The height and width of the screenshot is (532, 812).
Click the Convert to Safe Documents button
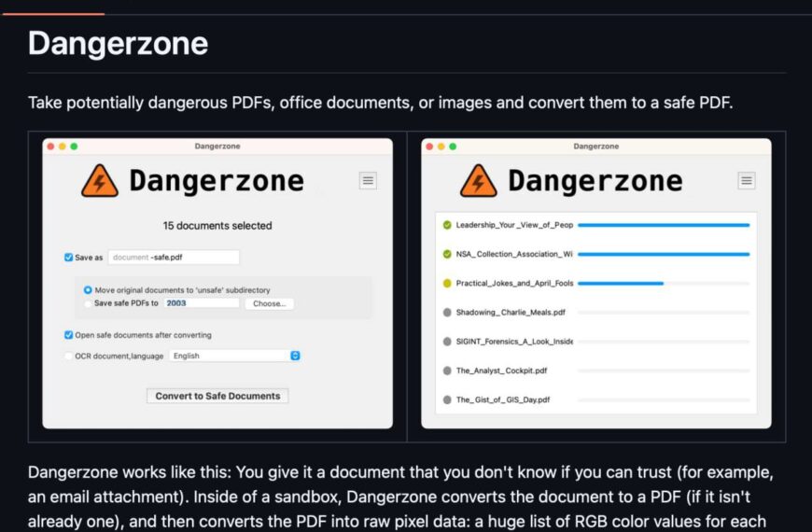tap(217, 396)
